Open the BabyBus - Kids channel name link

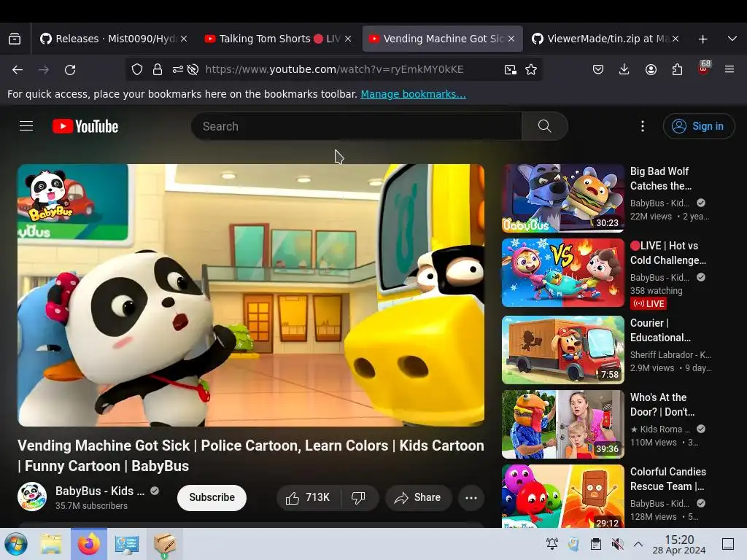(99, 491)
